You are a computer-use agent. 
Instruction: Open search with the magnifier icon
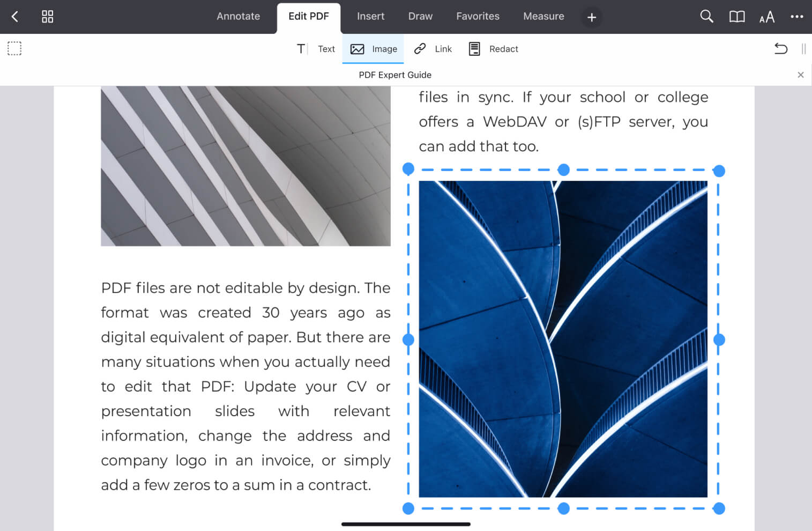coord(706,17)
